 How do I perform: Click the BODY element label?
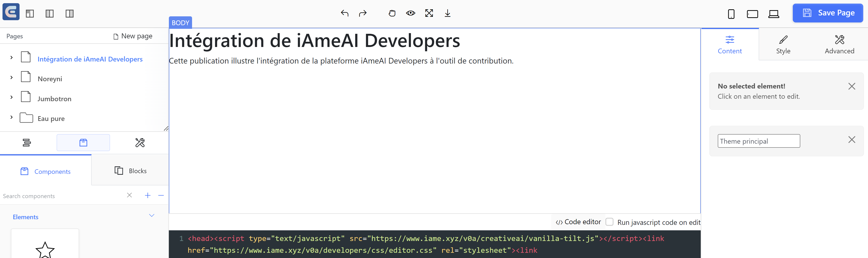180,22
